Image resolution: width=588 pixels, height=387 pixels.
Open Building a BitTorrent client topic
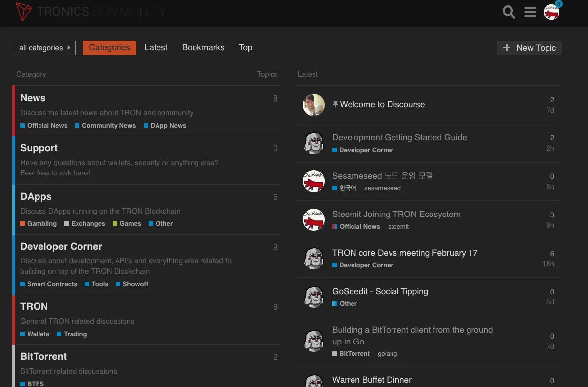pos(413,336)
